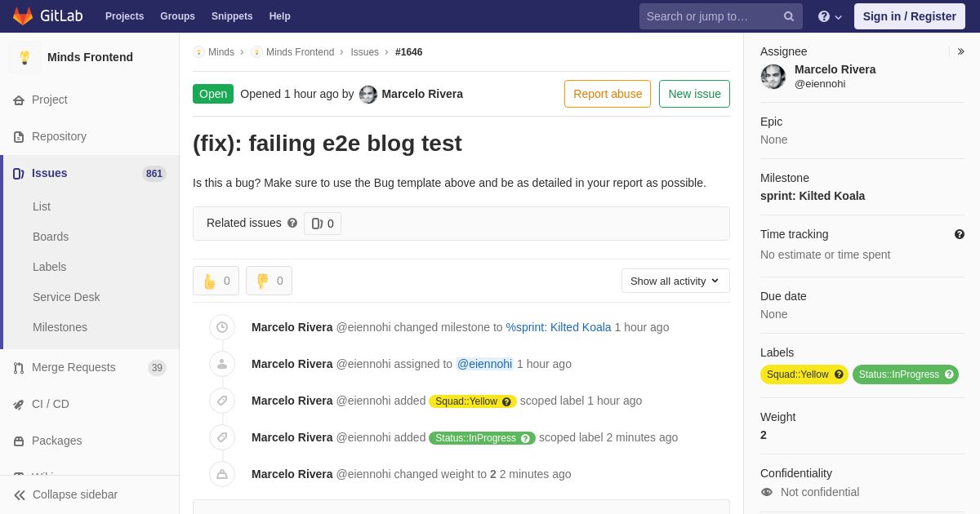This screenshot has width=980, height=514.
Task: Give a thumbs down reaction
Action: tap(269, 281)
